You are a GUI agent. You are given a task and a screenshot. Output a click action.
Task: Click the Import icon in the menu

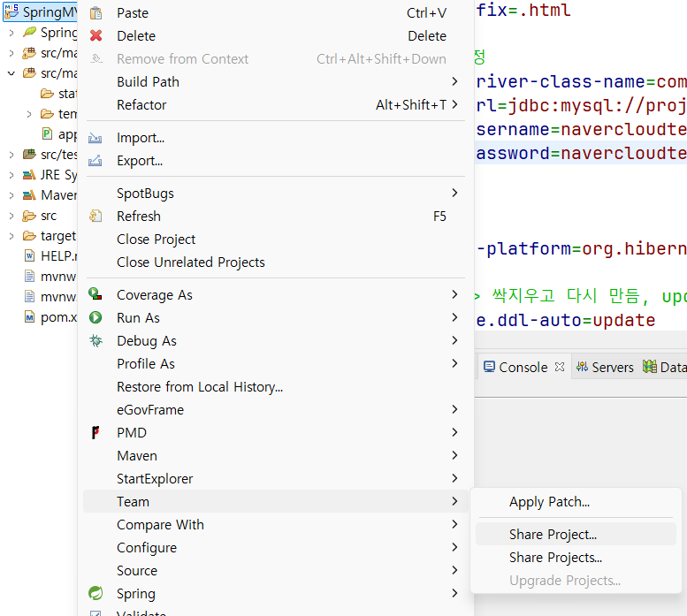click(x=95, y=138)
